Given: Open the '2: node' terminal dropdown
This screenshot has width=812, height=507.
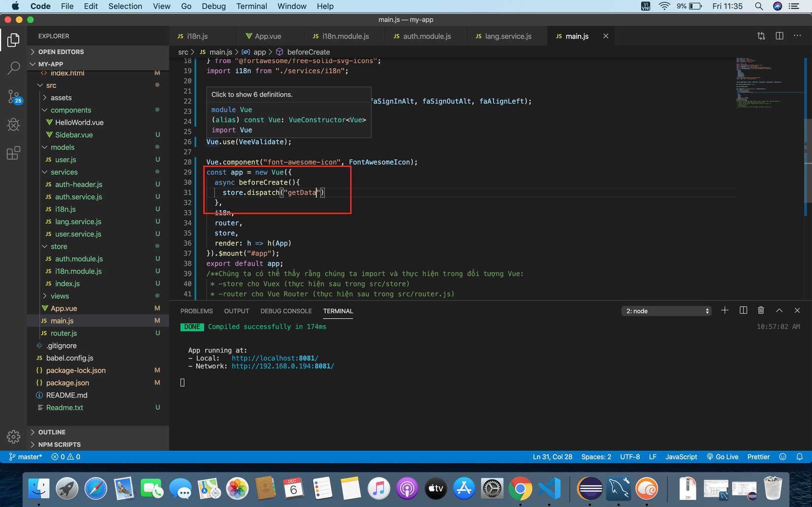Looking at the screenshot, I should (666, 311).
